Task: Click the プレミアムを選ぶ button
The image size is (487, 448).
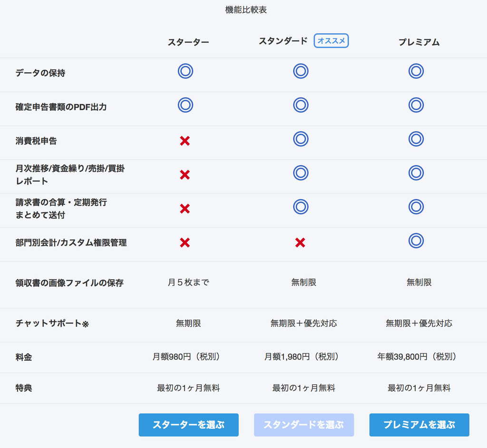Action: tap(419, 425)
